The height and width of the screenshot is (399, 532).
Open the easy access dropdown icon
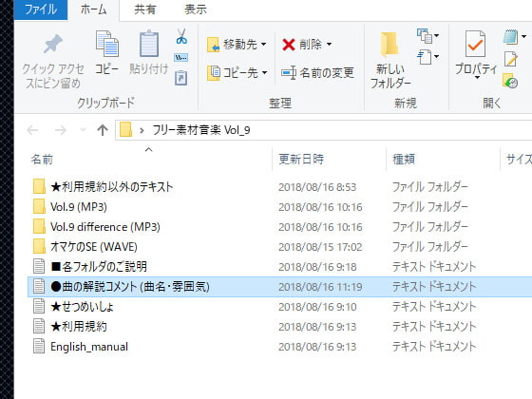[x=427, y=57]
